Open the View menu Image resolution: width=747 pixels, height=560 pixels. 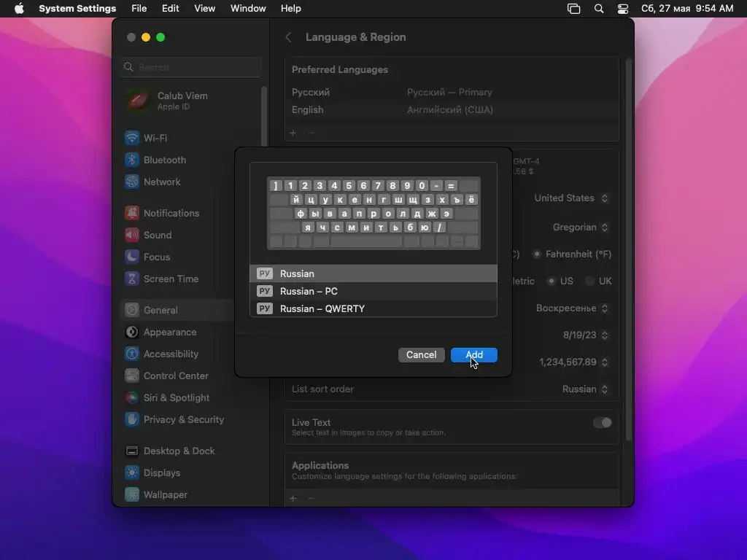pos(204,9)
